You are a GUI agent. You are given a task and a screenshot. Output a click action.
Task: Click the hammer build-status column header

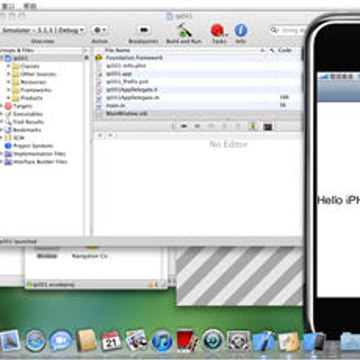pyautogui.click(x=272, y=50)
